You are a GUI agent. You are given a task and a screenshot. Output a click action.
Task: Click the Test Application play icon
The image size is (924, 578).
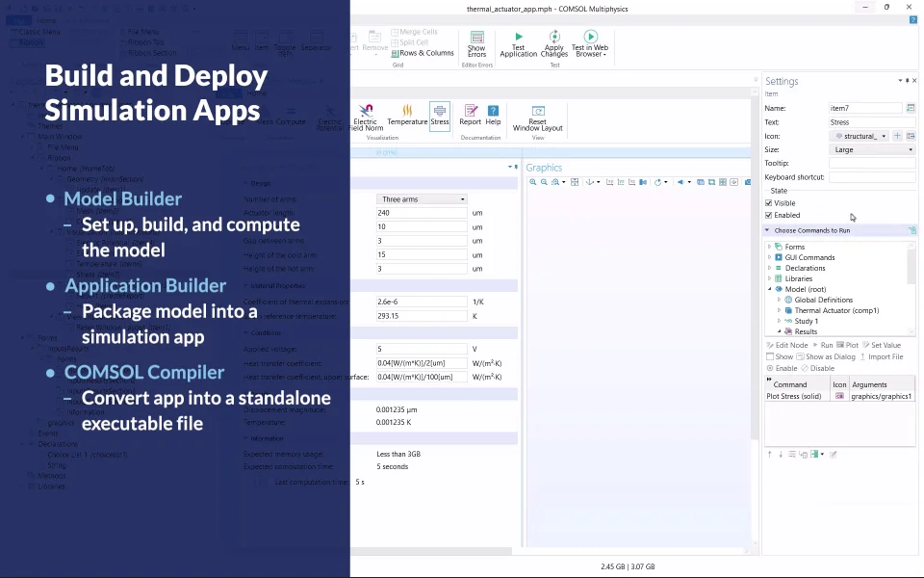519,37
